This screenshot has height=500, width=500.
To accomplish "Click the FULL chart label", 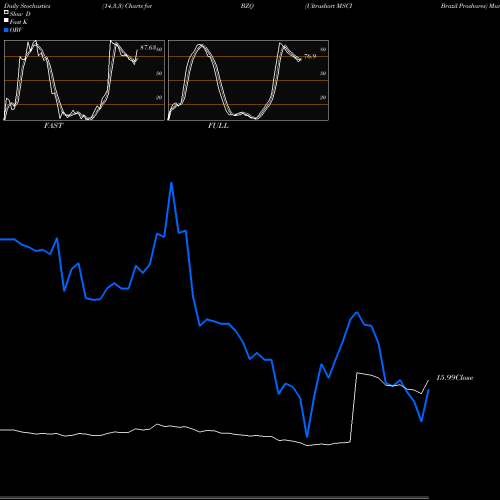I will click(218, 126).
